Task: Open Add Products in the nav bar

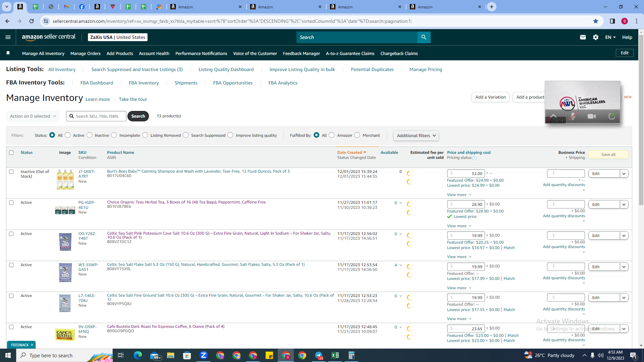Action: tap(120, 53)
